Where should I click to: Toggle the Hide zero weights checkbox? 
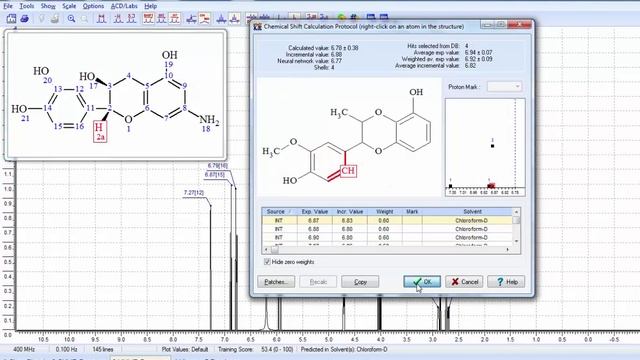[x=267, y=262]
